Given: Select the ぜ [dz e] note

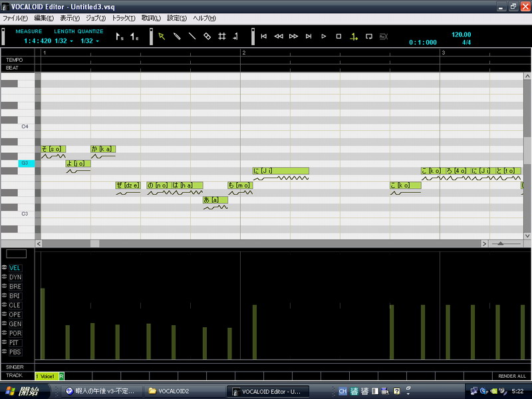Looking at the screenshot, I should pos(128,186).
